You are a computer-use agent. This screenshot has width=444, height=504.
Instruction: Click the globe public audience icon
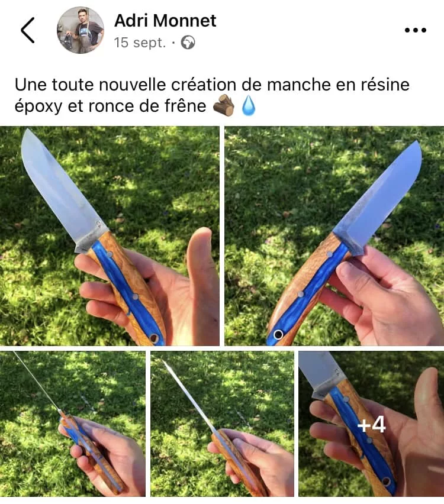click(188, 43)
